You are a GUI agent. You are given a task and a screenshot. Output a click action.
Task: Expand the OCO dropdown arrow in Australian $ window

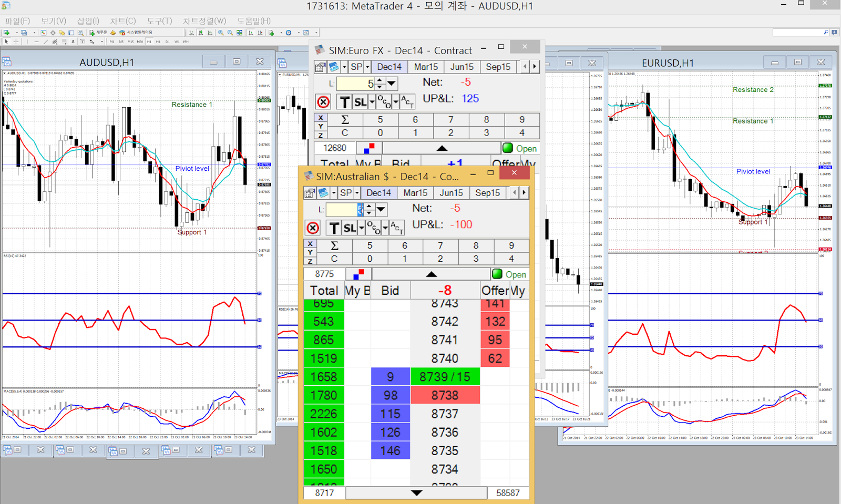[x=385, y=228]
